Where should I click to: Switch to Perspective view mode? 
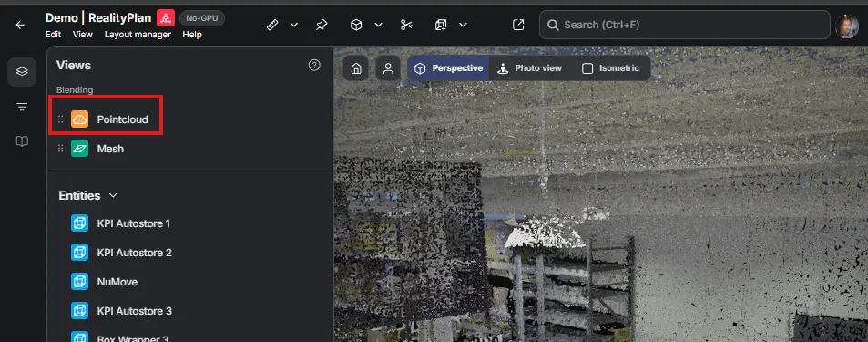pyautogui.click(x=448, y=68)
